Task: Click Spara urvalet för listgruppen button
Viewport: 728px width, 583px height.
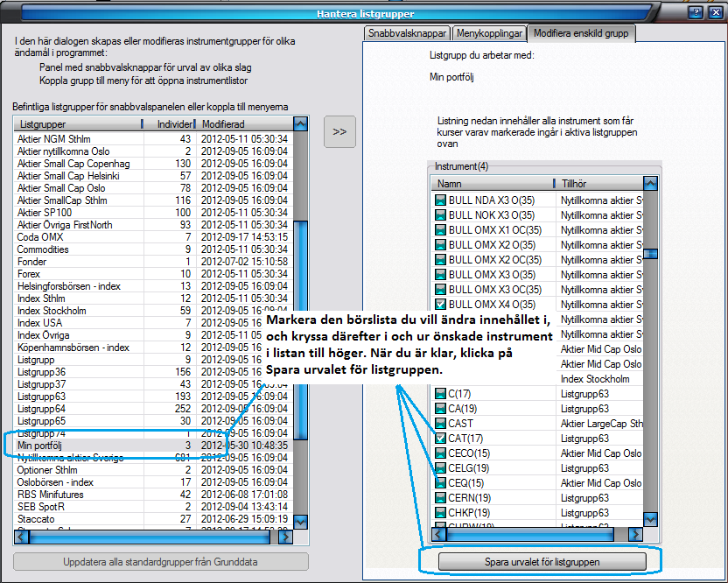Action: tap(542, 561)
